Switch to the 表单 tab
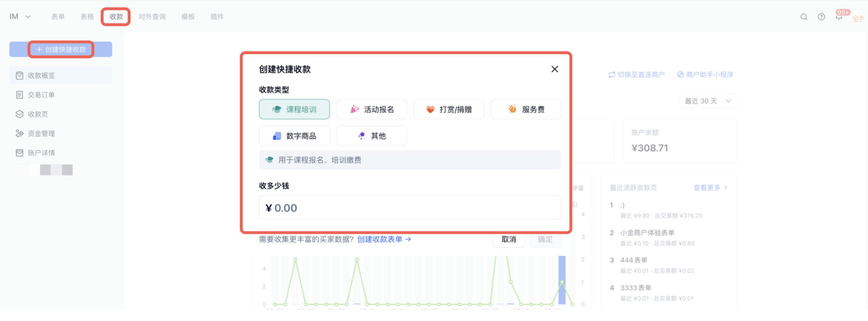Image resolution: width=868 pixels, height=321 pixels. point(58,17)
